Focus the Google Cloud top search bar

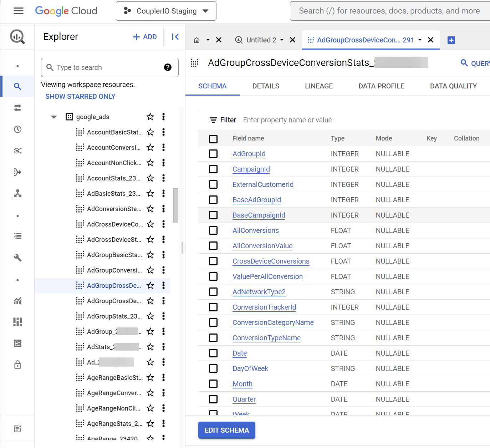coord(390,11)
